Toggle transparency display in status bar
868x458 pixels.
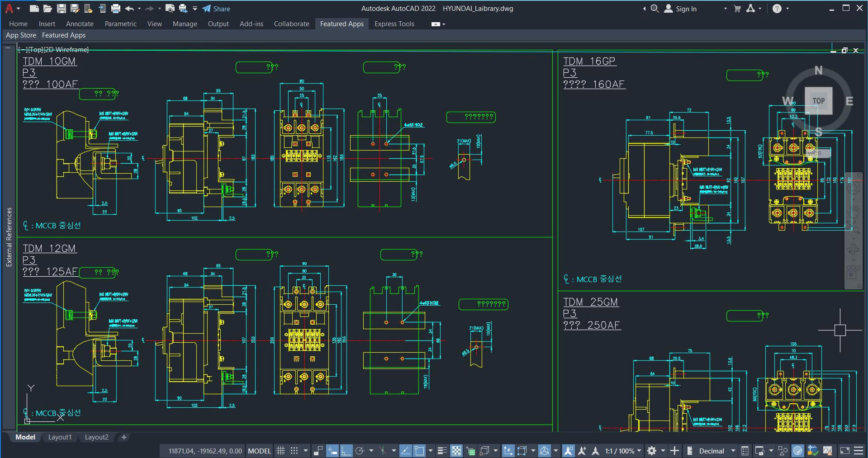click(456, 451)
